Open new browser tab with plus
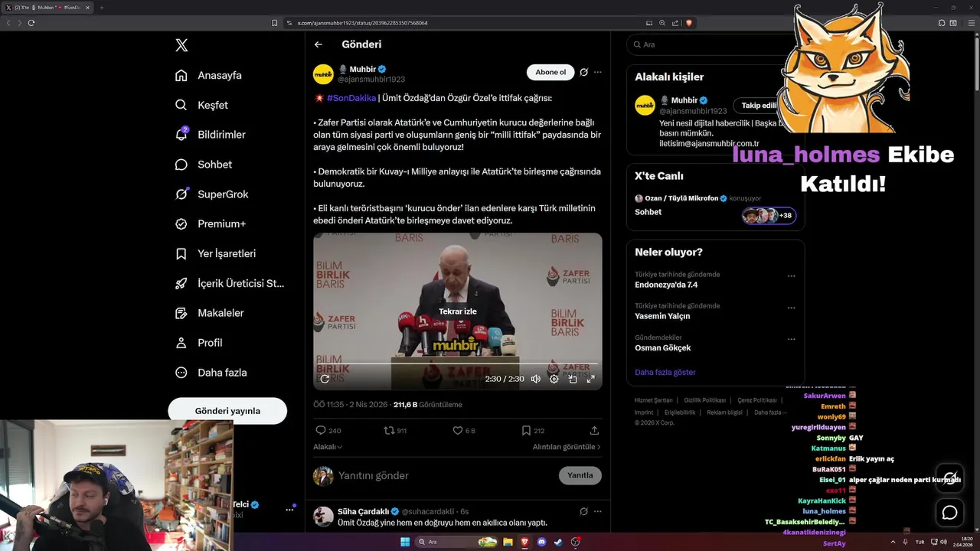Screen dimensions: 980x551 tap(101, 8)
